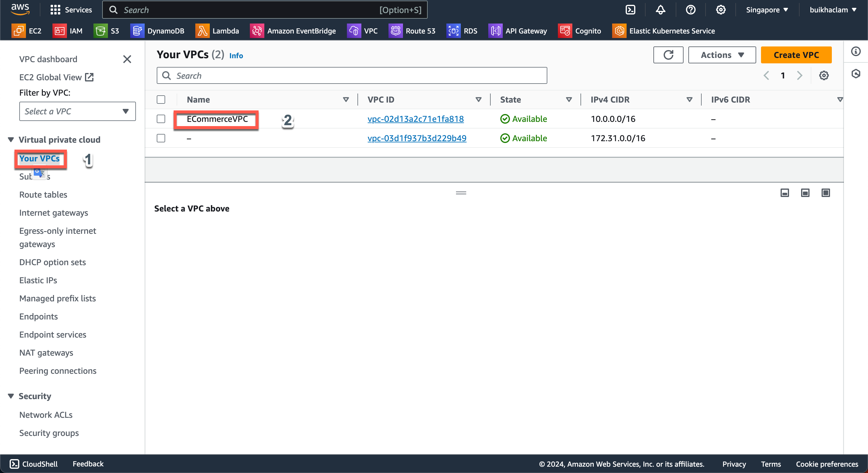
Task: Open the buikhaclam account menu
Action: (833, 10)
